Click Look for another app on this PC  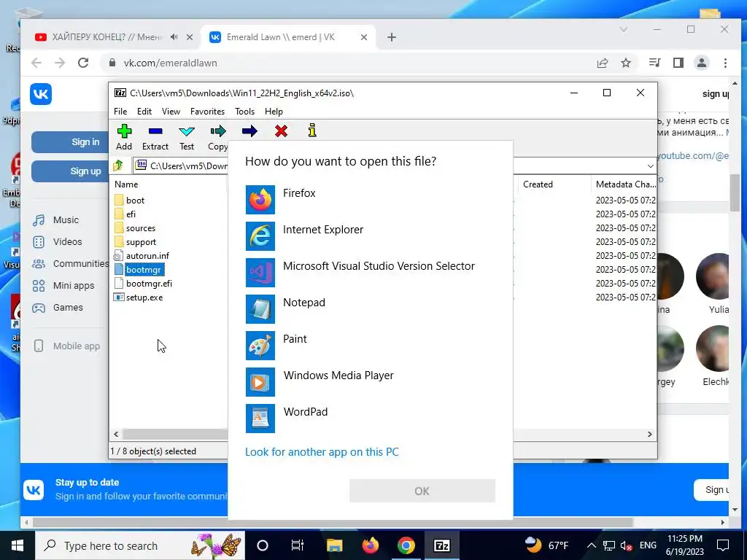[x=322, y=452]
